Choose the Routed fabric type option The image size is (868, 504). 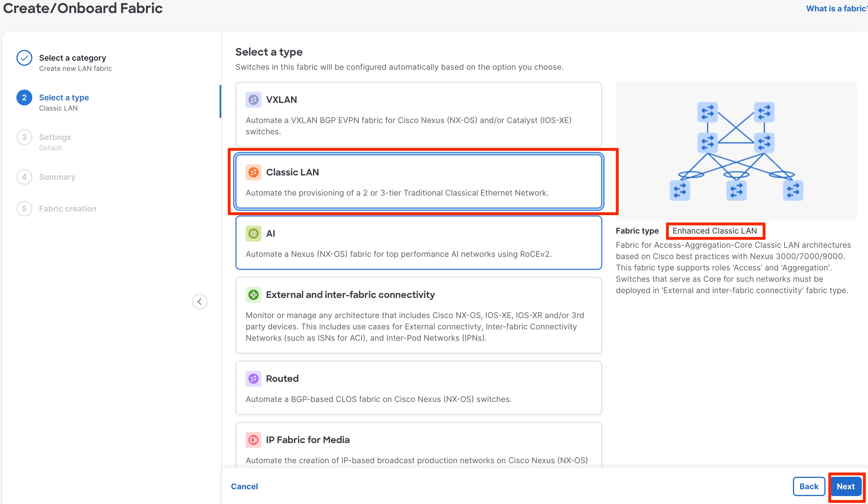click(418, 388)
